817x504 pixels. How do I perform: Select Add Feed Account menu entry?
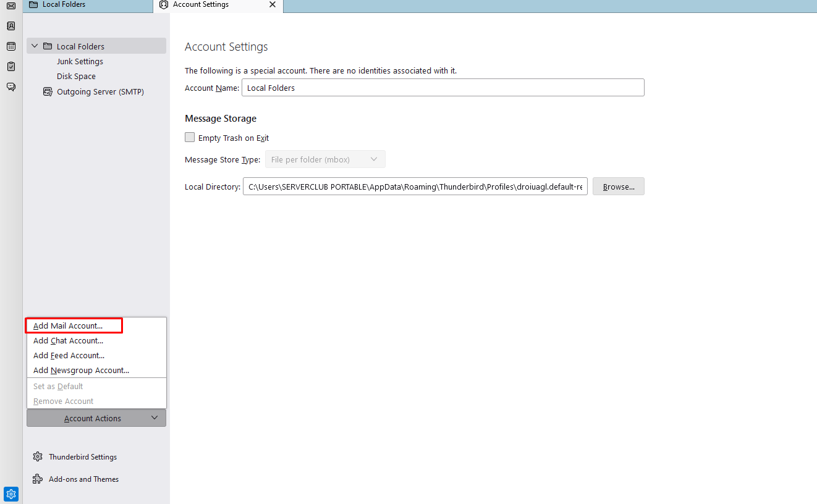(x=69, y=355)
